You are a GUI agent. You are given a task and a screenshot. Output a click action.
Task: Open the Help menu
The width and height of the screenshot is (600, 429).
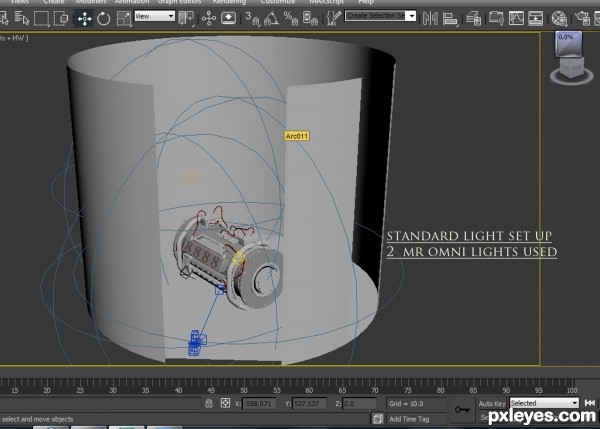[x=366, y=2]
